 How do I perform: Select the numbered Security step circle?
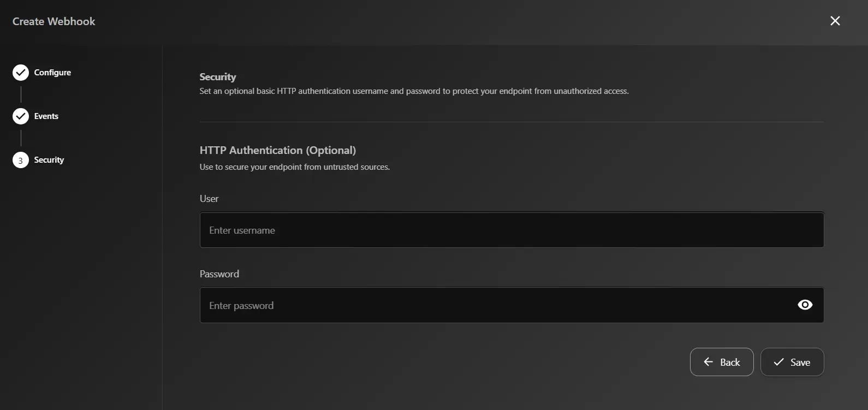tap(20, 159)
